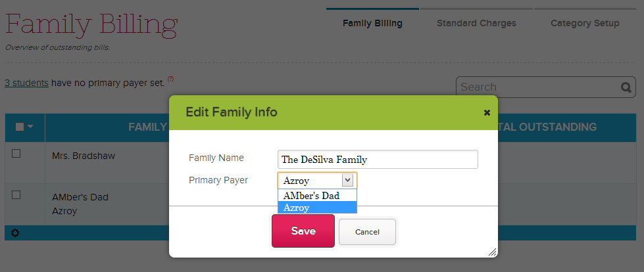Viewport: 644px width, 272px height.
Task: Switch to the Standard Charges tab
Action: 476,24
